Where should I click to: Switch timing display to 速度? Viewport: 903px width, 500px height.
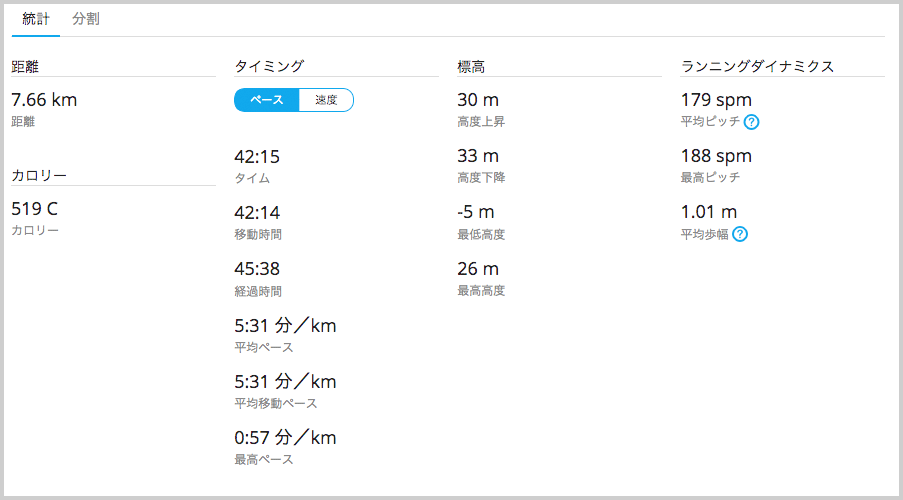coord(327,100)
